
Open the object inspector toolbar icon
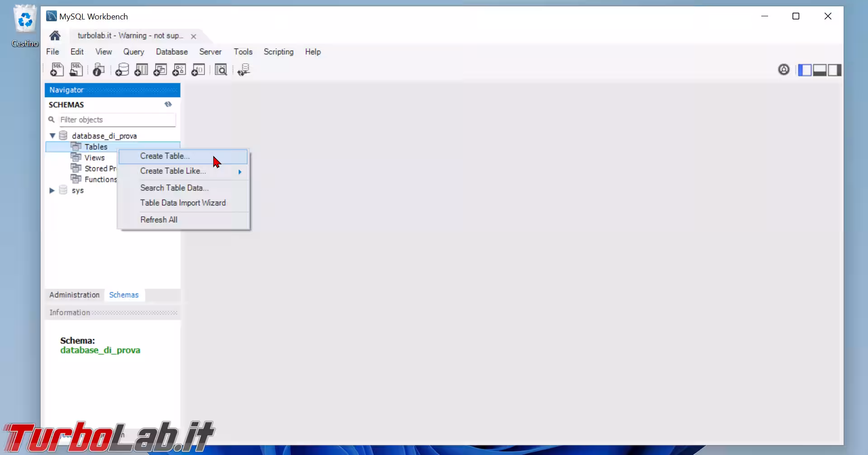coord(99,70)
